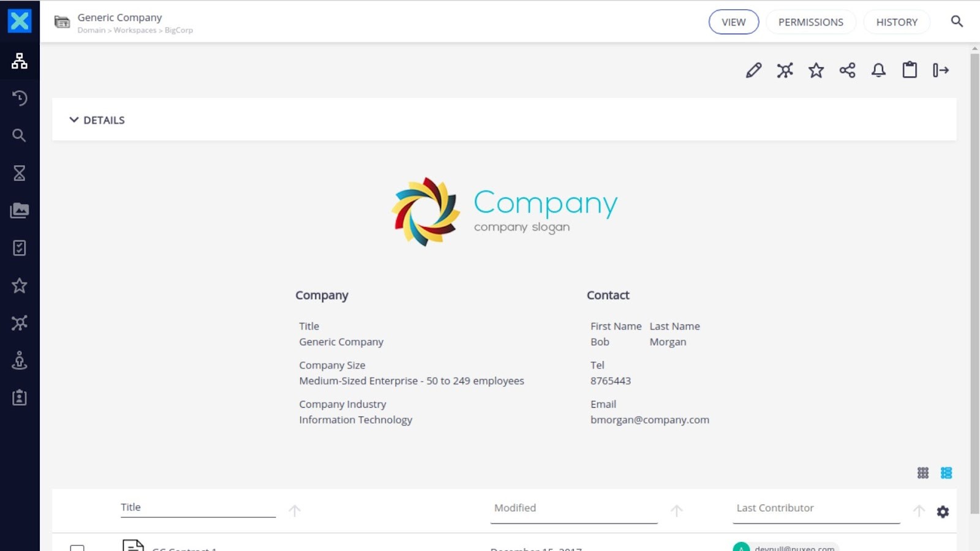Select the checkbox next to GC Contract 1
This screenshot has width=980, height=551.
(x=77, y=548)
